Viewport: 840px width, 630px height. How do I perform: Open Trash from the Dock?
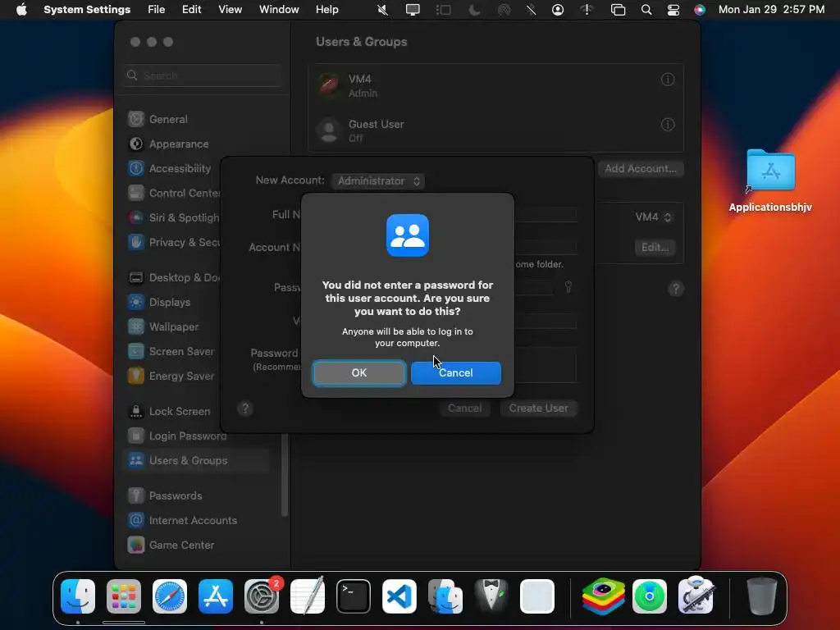click(762, 596)
